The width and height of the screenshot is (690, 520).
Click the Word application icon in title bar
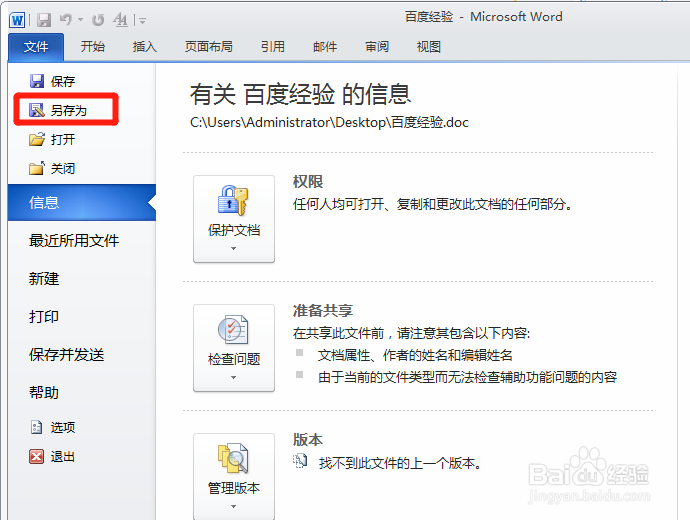17,20
